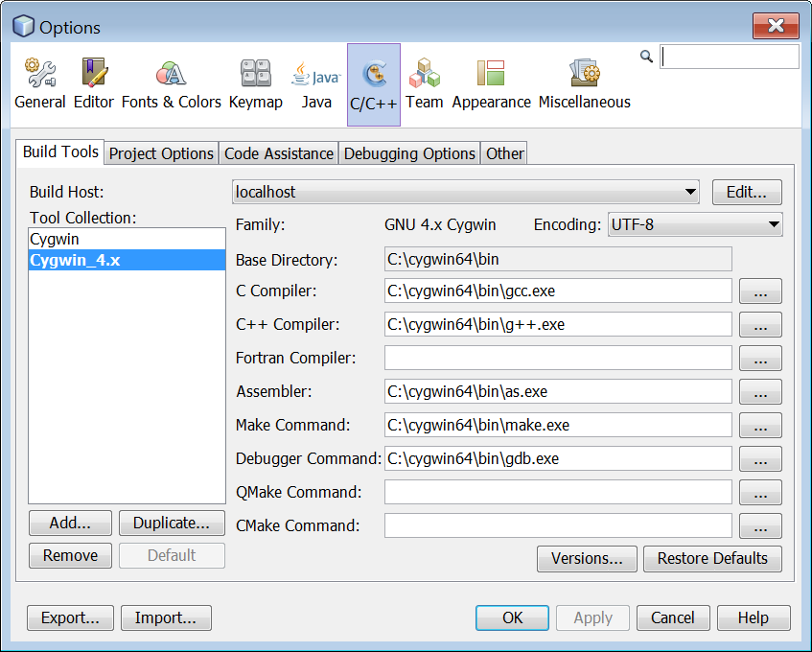
Task: Browse for the C Compiler executable
Action: [x=760, y=291]
